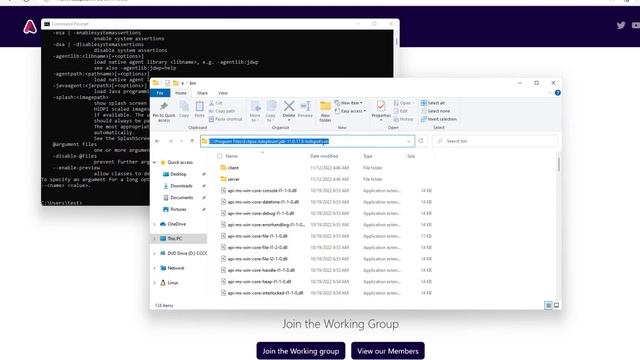Select Desktop in Quick access
Viewport: 640px width, 360px height.
click(x=178, y=174)
